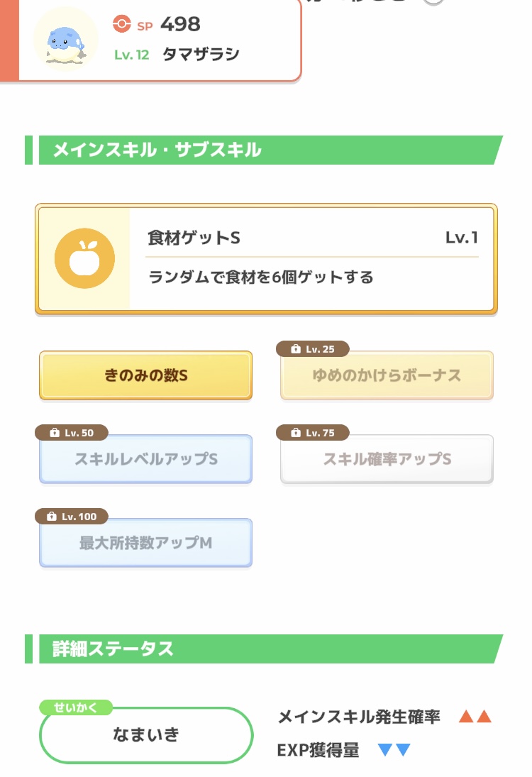Select the locked 最大所持数アップM skill
Screen dimensions: 532x777
click(x=145, y=543)
